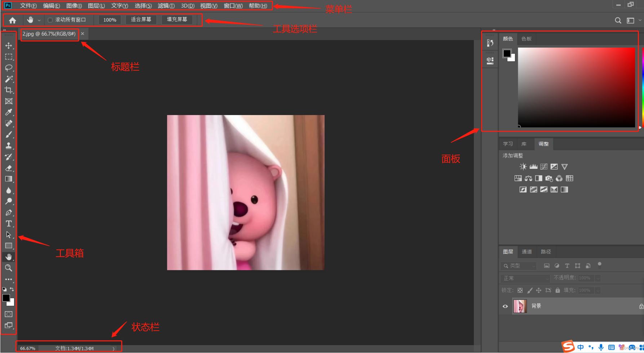Reset default foreground/background colors
The width and height of the screenshot is (644, 353).
(4, 289)
